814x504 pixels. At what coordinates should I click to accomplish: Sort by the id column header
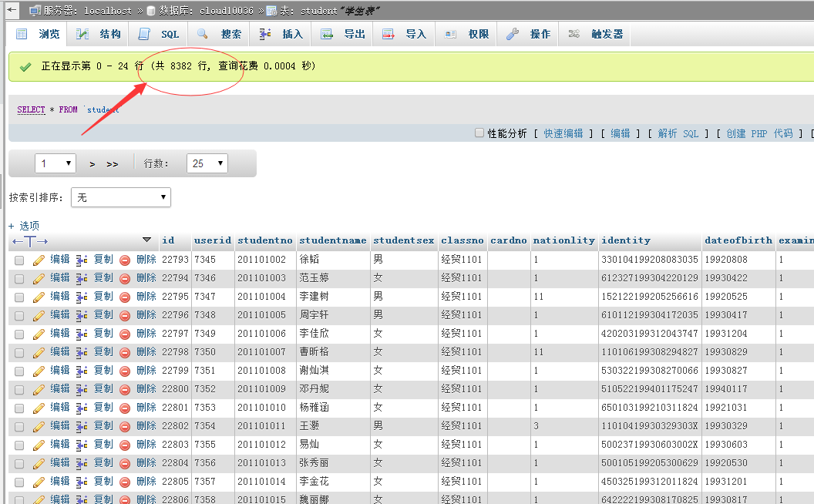pos(168,240)
